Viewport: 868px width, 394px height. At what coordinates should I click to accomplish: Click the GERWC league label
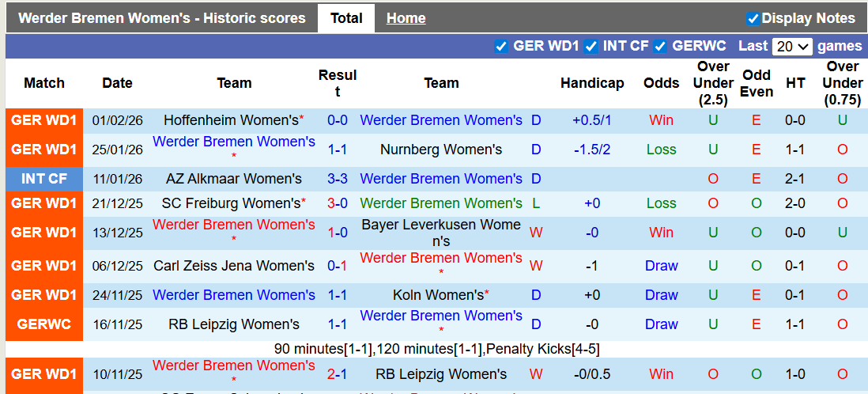[x=44, y=324]
